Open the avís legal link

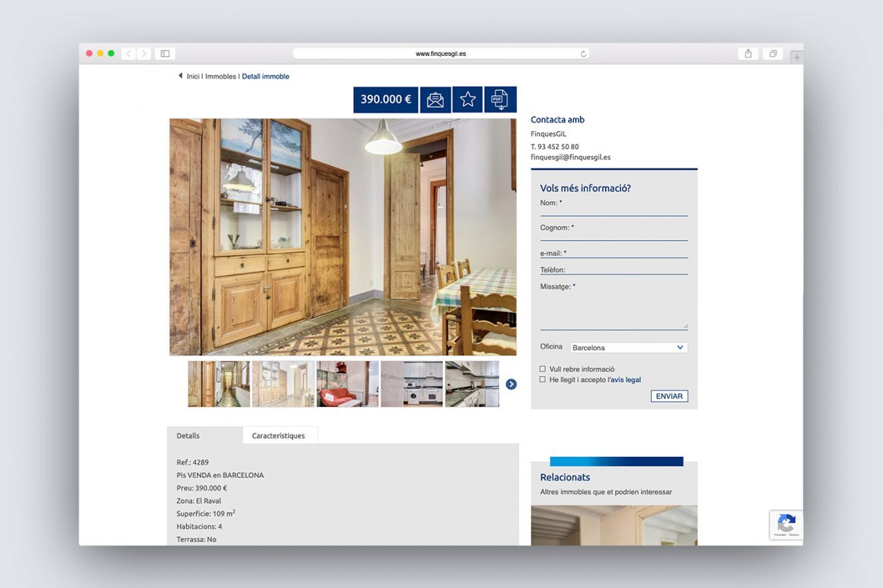(625, 380)
